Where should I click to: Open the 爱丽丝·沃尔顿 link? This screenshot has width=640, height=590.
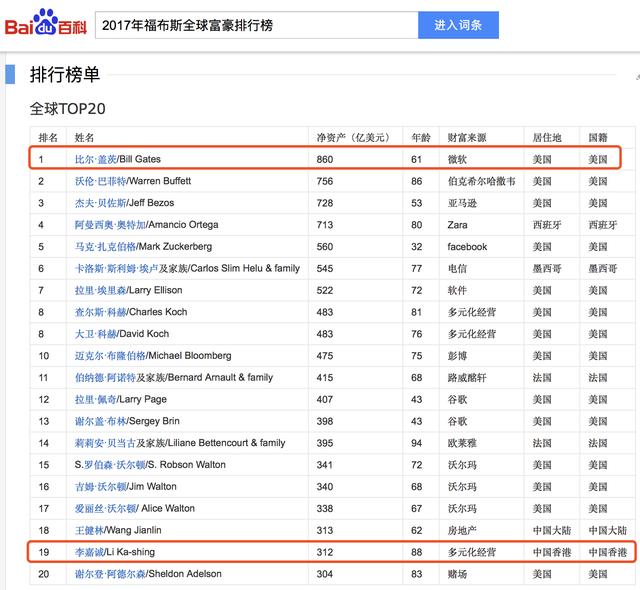105,508
